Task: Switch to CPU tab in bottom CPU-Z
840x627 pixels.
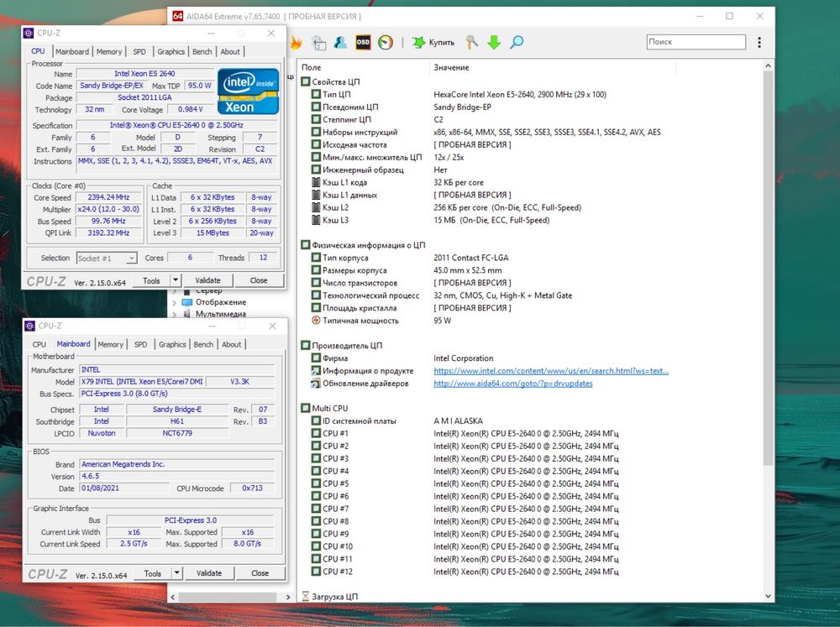Action: [x=39, y=344]
